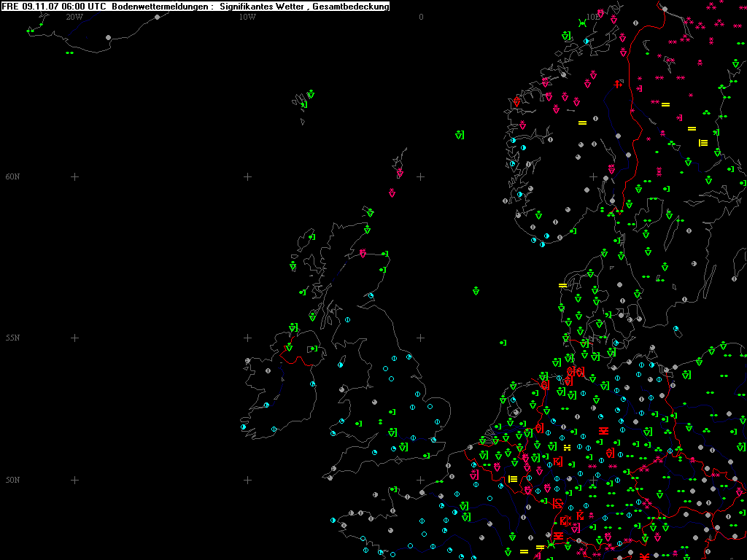Select cyan cloud-cover circle on Ireland's southwest tip
Screen dimensions: 747x560
pyautogui.click(x=244, y=427)
